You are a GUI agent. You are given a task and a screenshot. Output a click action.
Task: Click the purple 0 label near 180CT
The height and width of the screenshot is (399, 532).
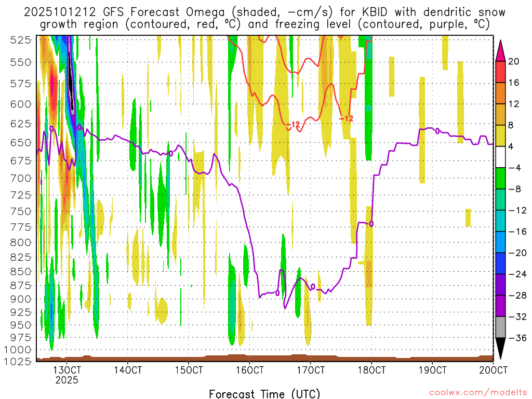pos(371,224)
